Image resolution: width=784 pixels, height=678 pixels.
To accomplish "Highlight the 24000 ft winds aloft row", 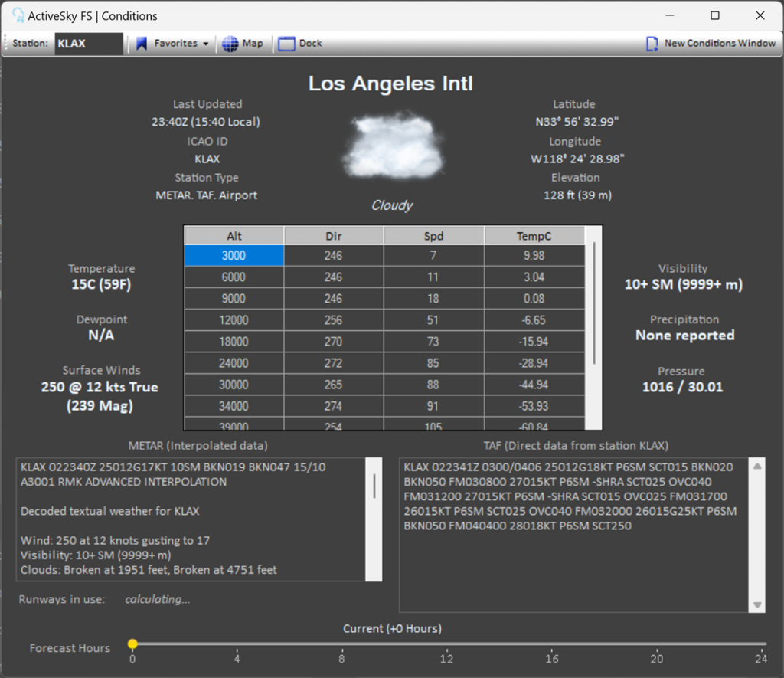I will point(234,363).
